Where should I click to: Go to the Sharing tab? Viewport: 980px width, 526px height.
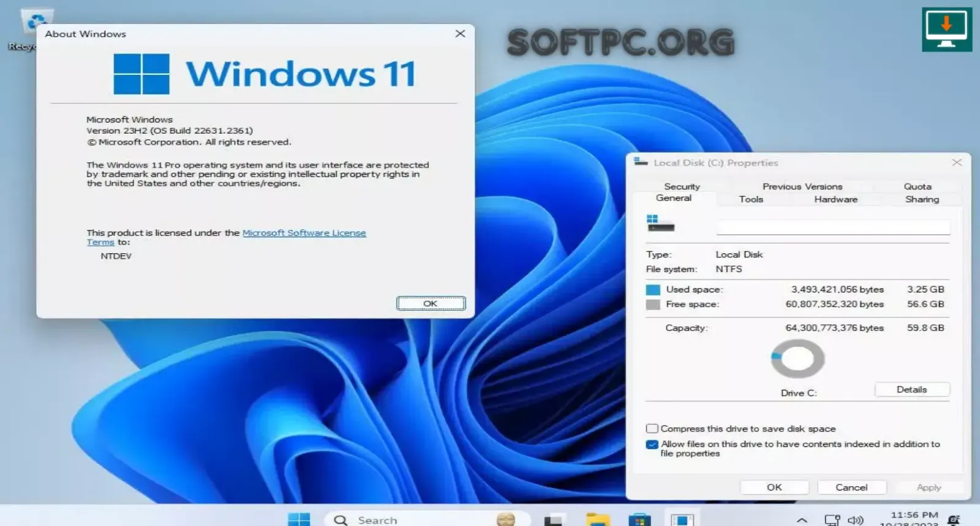click(x=922, y=199)
